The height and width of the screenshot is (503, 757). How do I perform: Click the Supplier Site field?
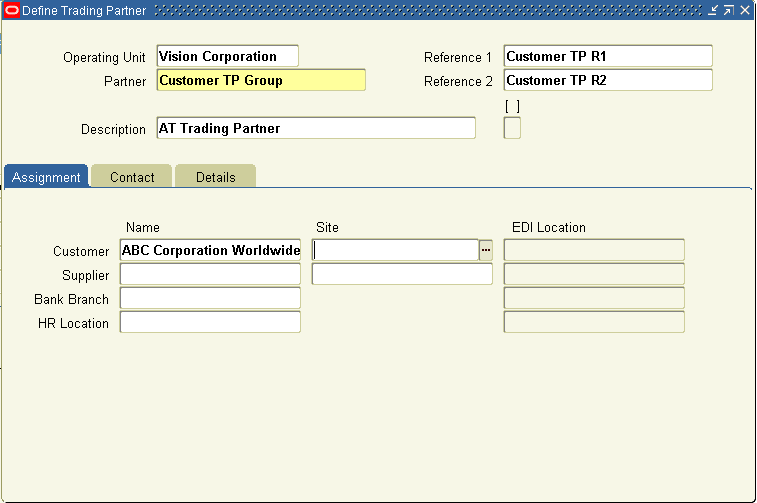pyautogui.click(x=402, y=274)
